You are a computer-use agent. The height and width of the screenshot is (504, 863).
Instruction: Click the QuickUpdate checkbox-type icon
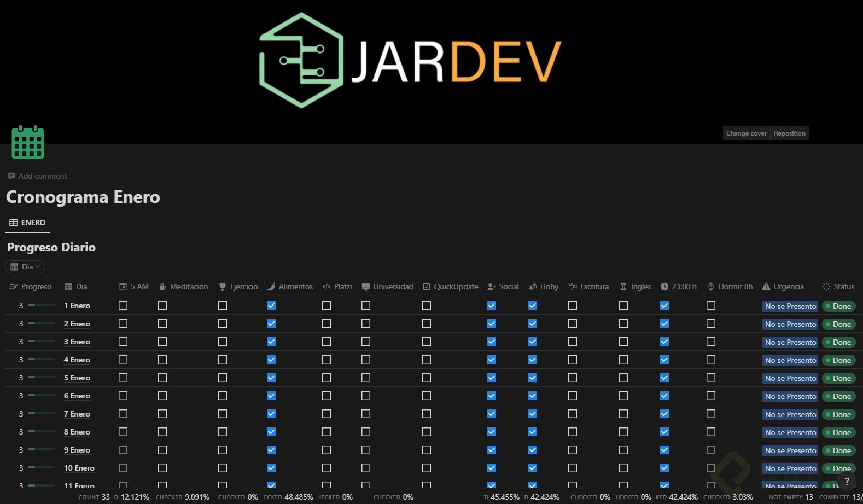pos(427,286)
